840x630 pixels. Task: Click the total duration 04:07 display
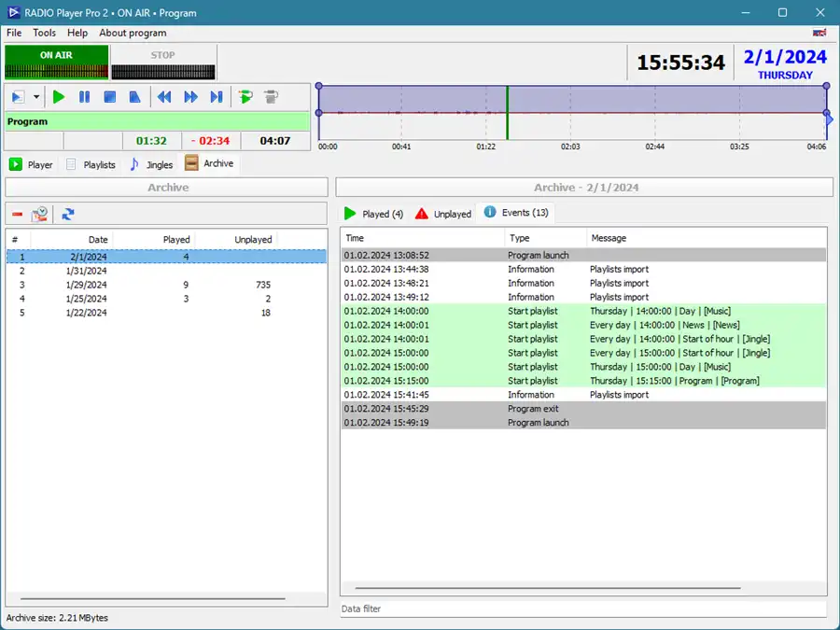pyautogui.click(x=275, y=141)
